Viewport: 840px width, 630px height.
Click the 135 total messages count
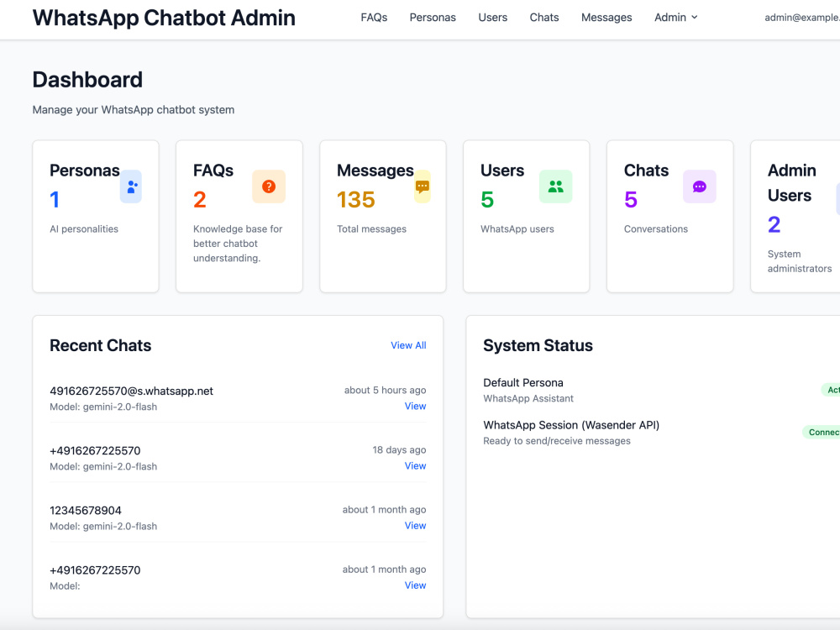point(355,200)
